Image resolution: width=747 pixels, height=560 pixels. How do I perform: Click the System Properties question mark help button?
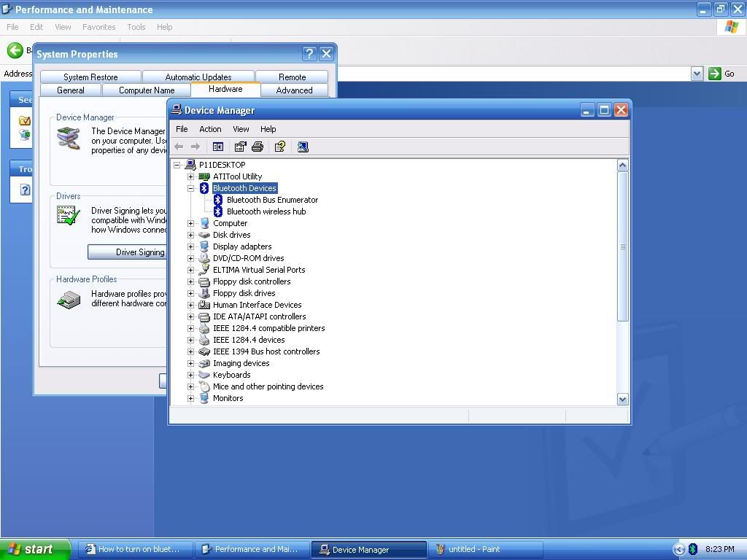click(309, 54)
